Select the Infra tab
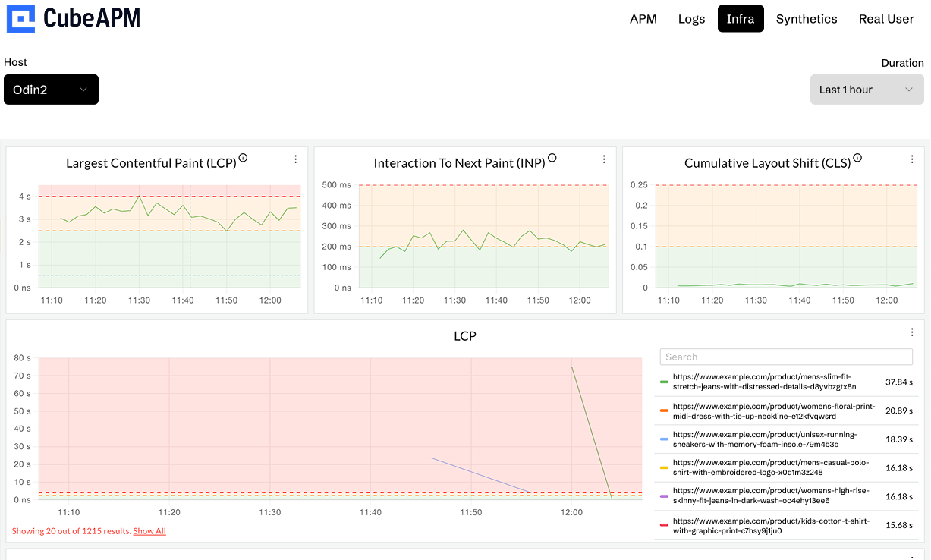The width and height of the screenshot is (931, 560). point(741,19)
